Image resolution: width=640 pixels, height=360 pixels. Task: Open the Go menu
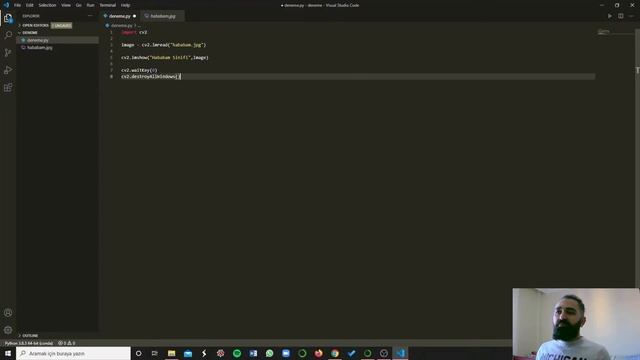tap(78, 5)
